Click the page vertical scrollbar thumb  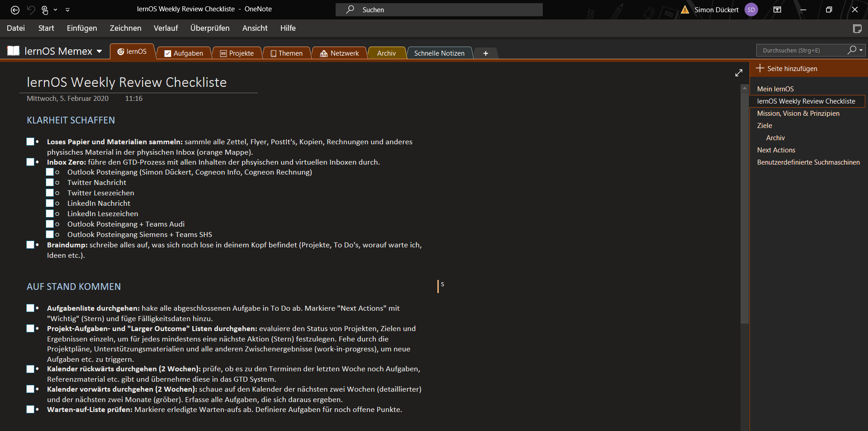(745, 208)
